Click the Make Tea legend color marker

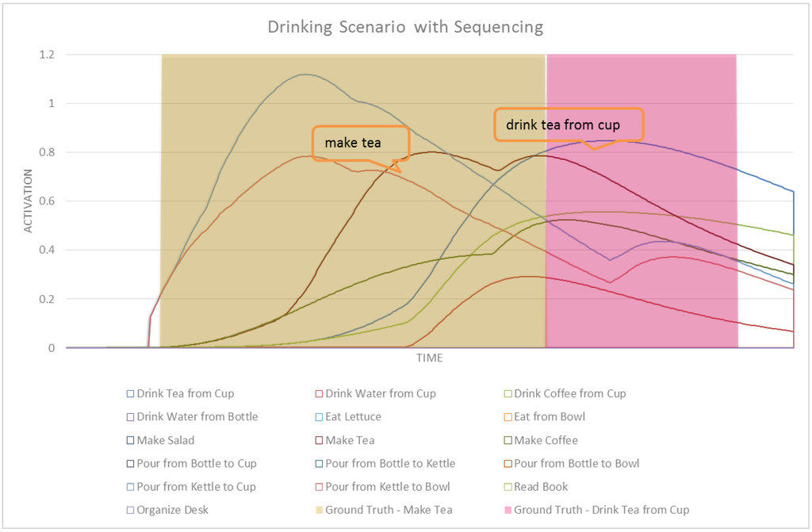[320, 440]
